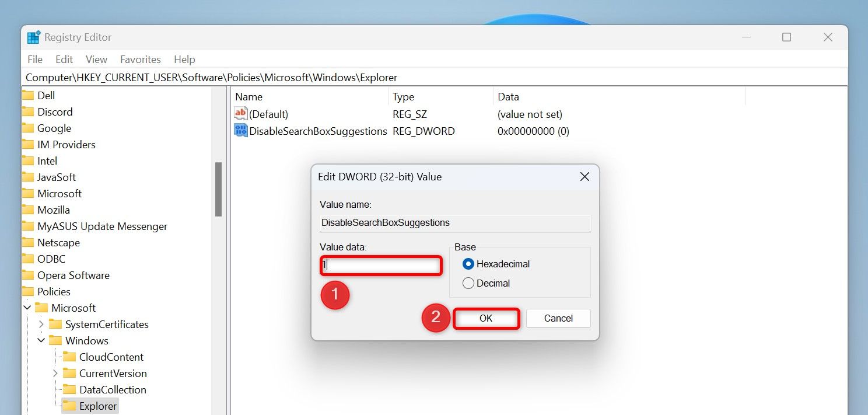The height and width of the screenshot is (415, 868).
Task: Select the ODBC folder icon
Action: pos(28,259)
